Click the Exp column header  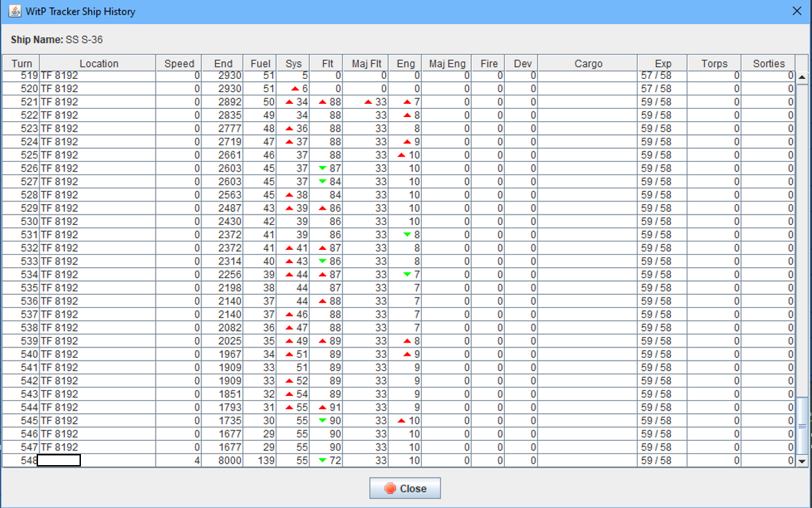point(663,64)
